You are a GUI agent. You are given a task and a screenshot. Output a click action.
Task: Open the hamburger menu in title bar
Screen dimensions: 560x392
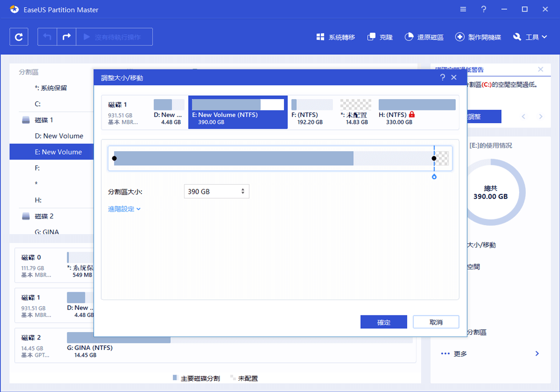point(463,10)
